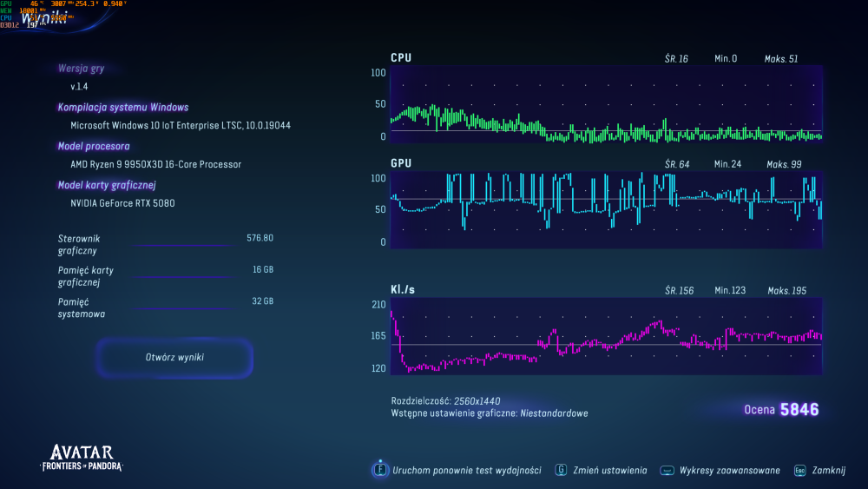Click the cyan GPU usage graph
The image size is (868, 489).
click(x=606, y=209)
